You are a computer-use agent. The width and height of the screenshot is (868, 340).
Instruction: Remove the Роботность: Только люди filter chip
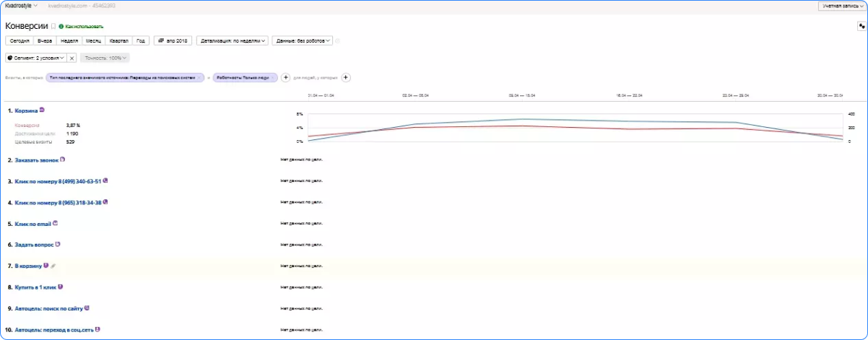273,77
